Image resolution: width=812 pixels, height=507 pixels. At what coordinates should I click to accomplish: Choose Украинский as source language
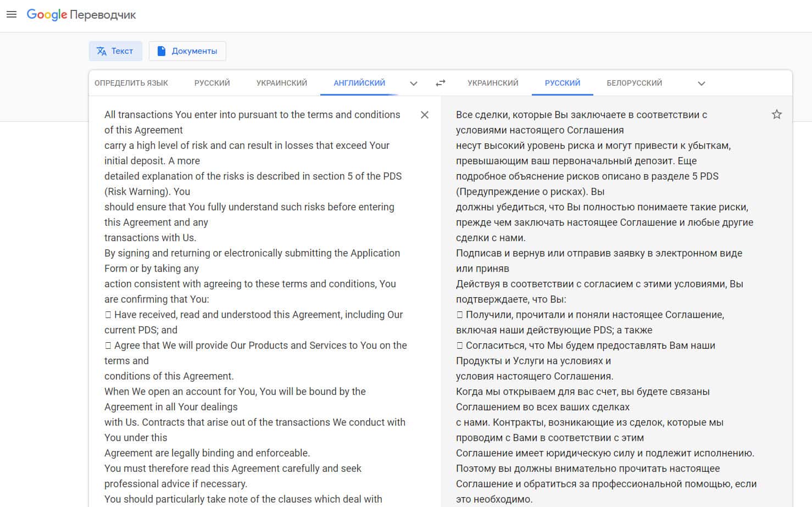tap(281, 83)
